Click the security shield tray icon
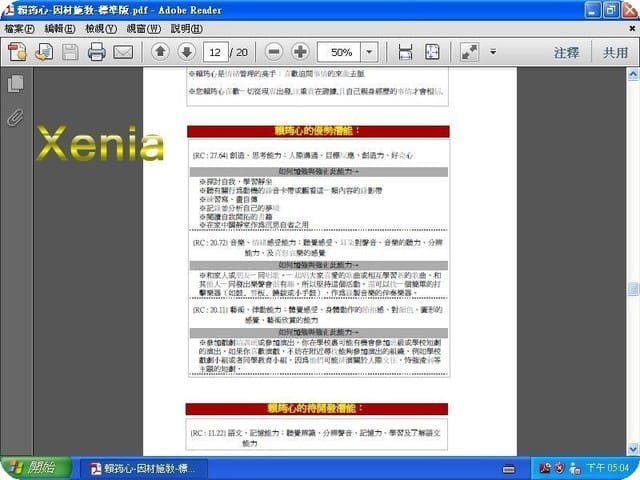640x480 pixels. (560, 468)
